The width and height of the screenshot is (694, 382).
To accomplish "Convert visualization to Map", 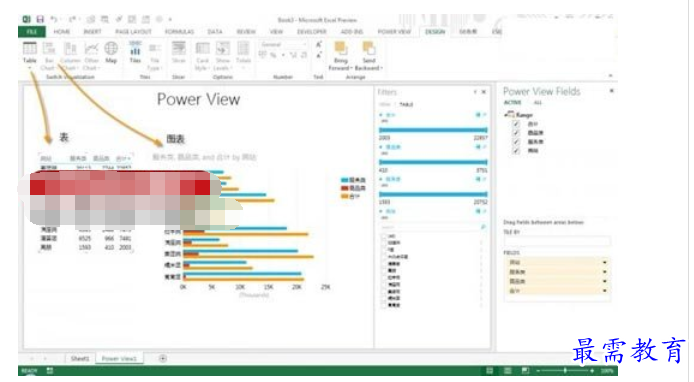I will [x=111, y=49].
